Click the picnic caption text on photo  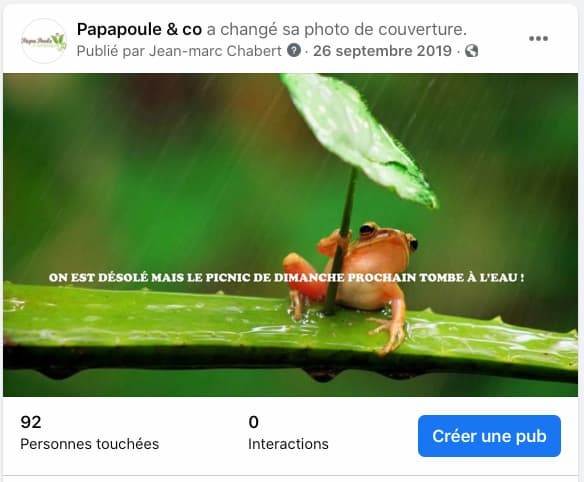(x=286, y=278)
